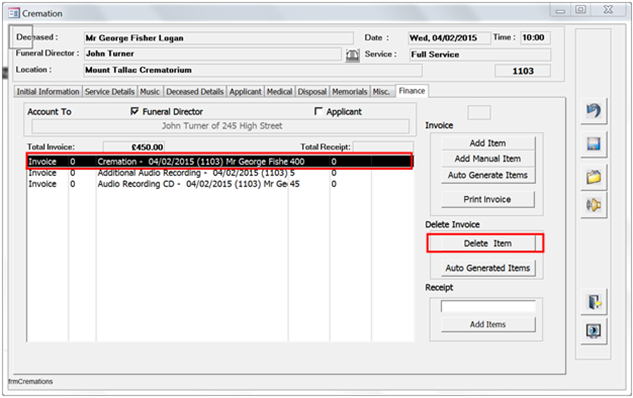
Task: Click the floppy disk save icon
Action: [x=593, y=144]
